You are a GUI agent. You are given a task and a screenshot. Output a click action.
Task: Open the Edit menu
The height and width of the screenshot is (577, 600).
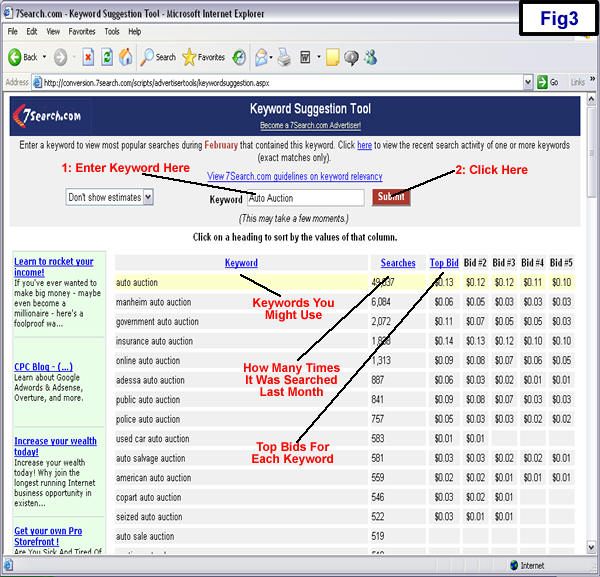coord(32,31)
